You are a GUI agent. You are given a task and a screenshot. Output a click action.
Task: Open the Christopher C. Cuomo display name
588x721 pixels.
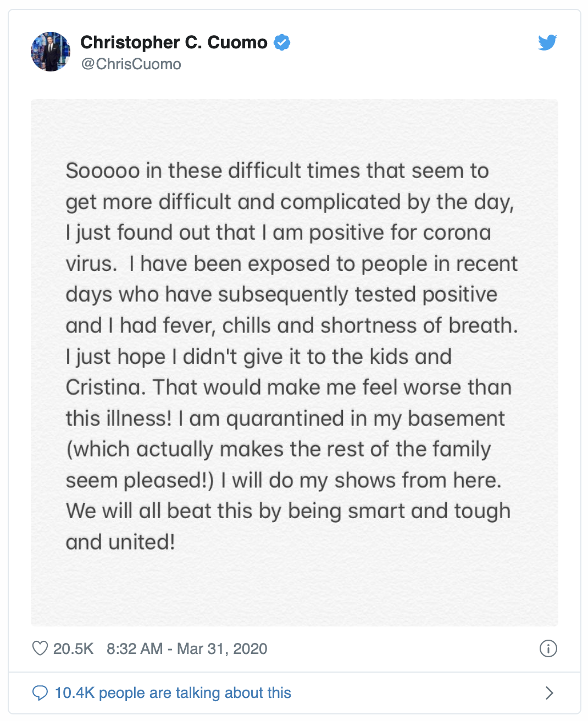click(174, 42)
